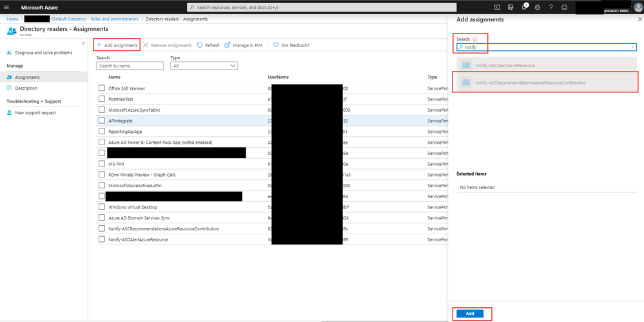
Task: Click the New support request icon
Action: tap(9, 113)
